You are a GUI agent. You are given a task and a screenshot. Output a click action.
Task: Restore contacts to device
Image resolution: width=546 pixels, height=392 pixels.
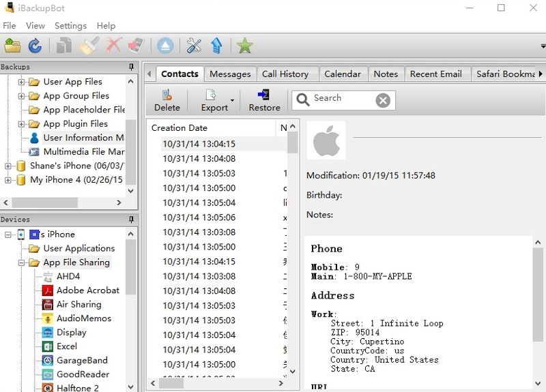coord(264,100)
